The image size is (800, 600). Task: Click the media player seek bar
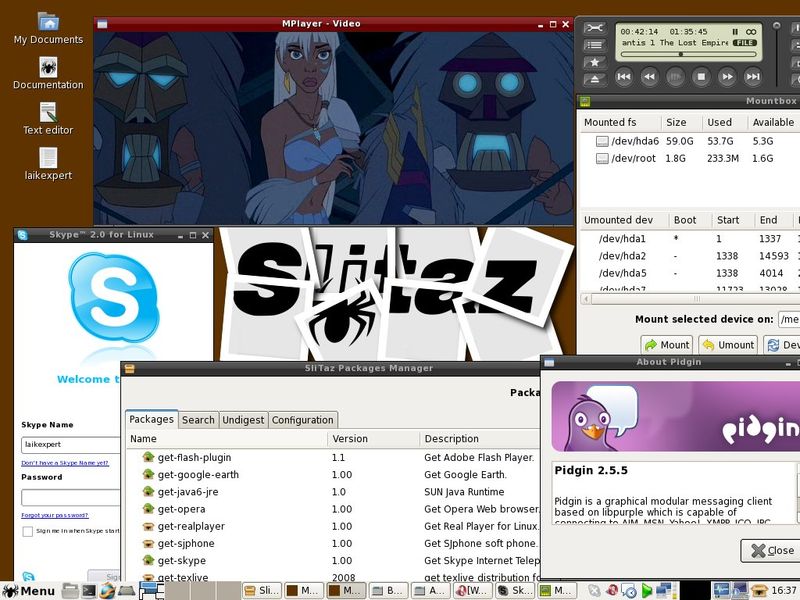coord(689,54)
